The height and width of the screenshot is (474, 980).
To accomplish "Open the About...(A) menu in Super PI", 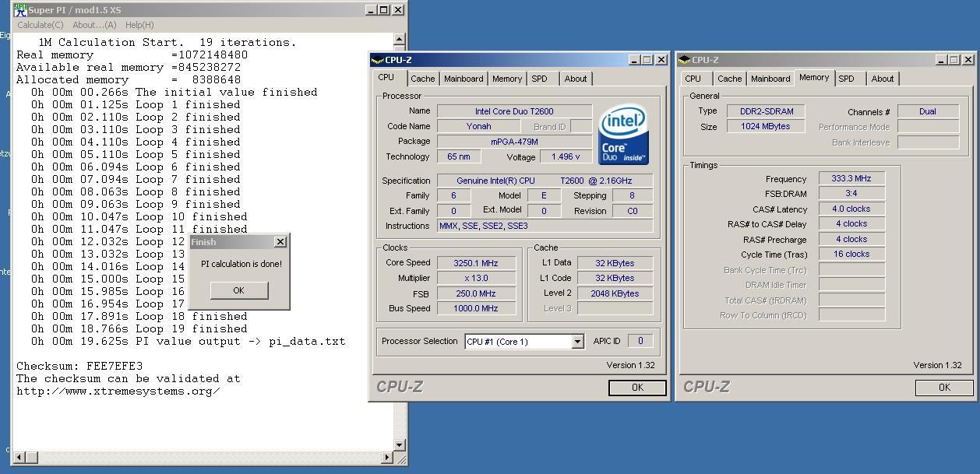I will 94,25.
